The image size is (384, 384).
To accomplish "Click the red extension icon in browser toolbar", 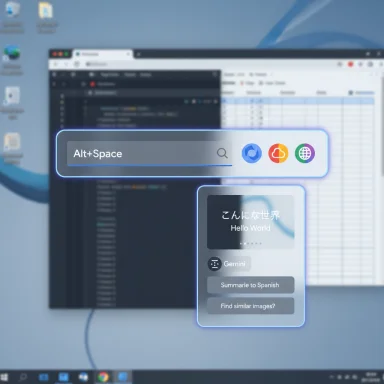I will point(350,64).
